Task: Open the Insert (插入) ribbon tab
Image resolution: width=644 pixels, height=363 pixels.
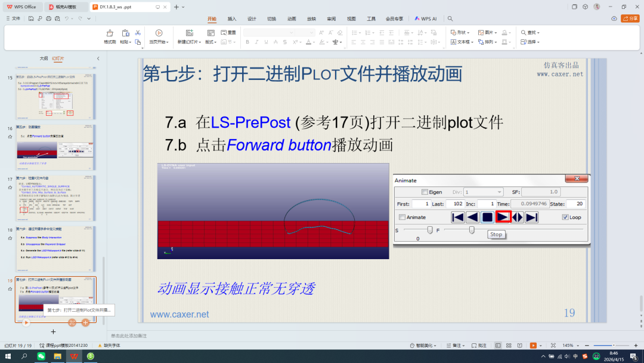Action: pos(231,19)
